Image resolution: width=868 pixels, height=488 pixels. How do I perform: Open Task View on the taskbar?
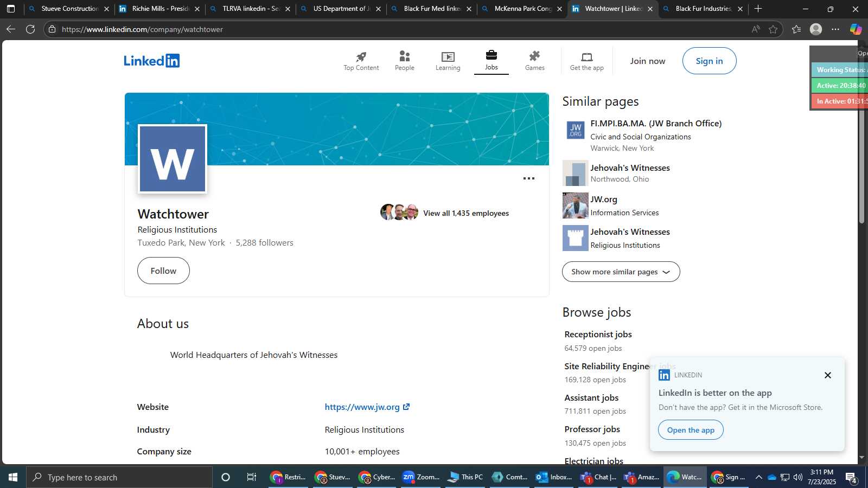click(251, 477)
